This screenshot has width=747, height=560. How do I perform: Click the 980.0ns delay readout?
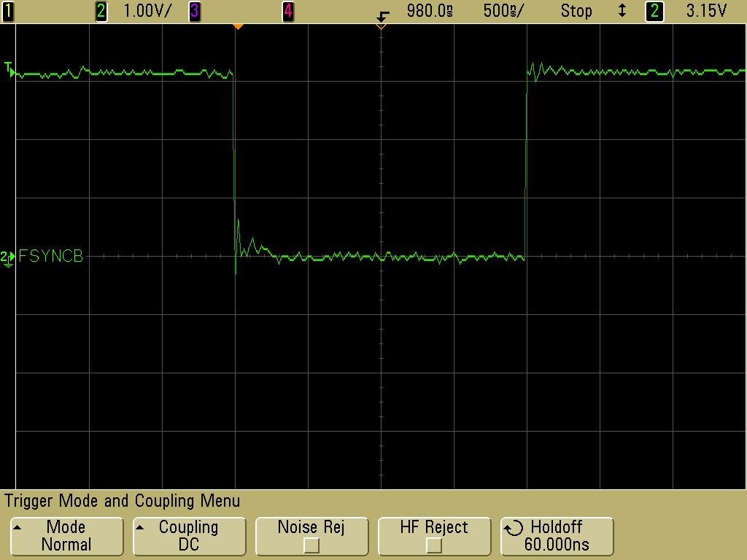pyautogui.click(x=430, y=11)
